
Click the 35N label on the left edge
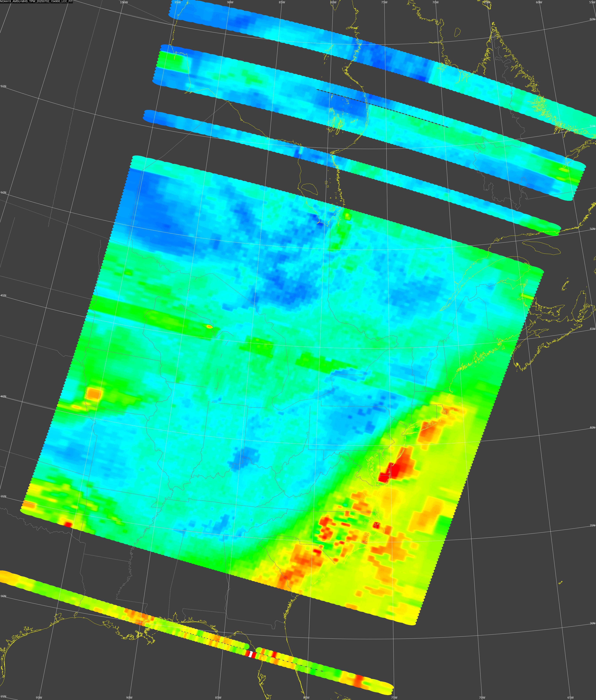coord(3,496)
